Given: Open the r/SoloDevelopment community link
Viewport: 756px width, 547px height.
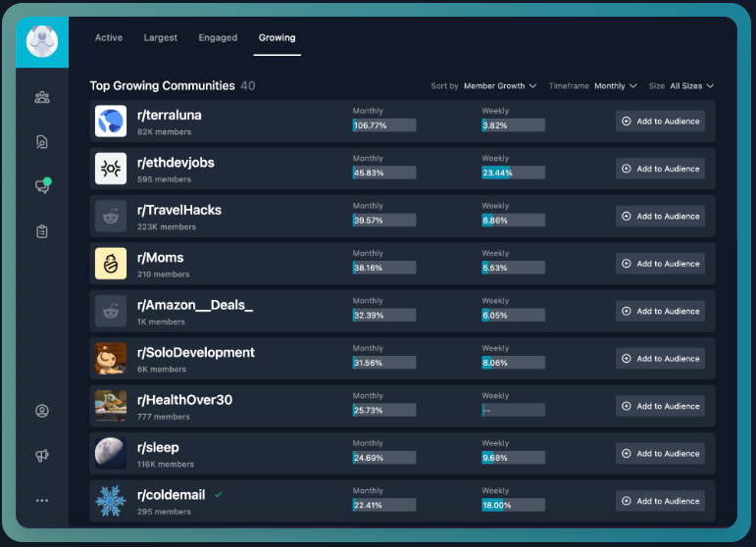Looking at the screenshot, I should 196,353.
